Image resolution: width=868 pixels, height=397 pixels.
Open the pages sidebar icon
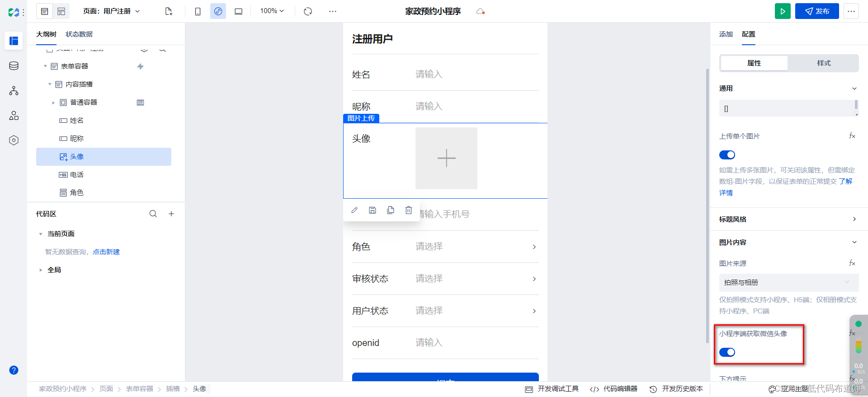[x=14, y=41]
